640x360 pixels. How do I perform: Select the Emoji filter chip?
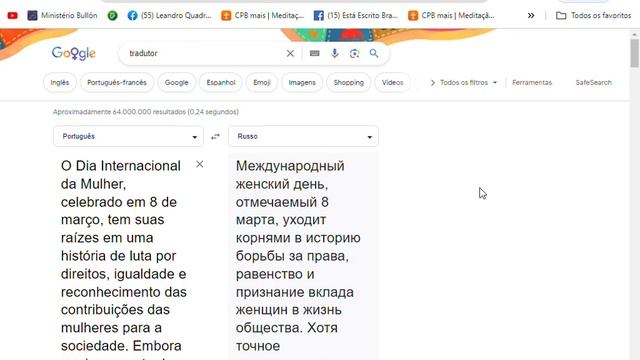pyautogui.click(x=262, y=82)
